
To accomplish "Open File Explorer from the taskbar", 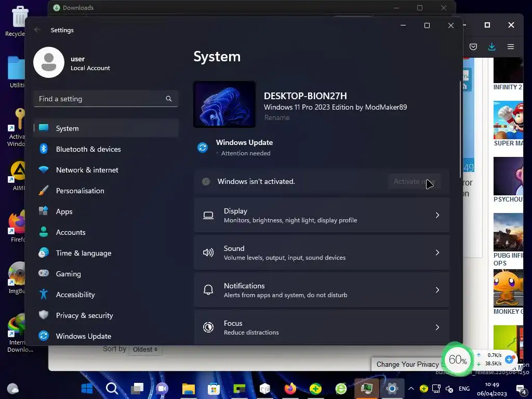I will [x=188, y=389].
